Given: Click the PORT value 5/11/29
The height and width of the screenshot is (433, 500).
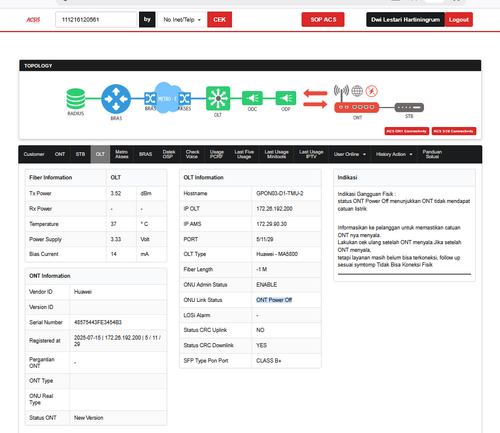Looking at the screenshot, I should point(264,239).
